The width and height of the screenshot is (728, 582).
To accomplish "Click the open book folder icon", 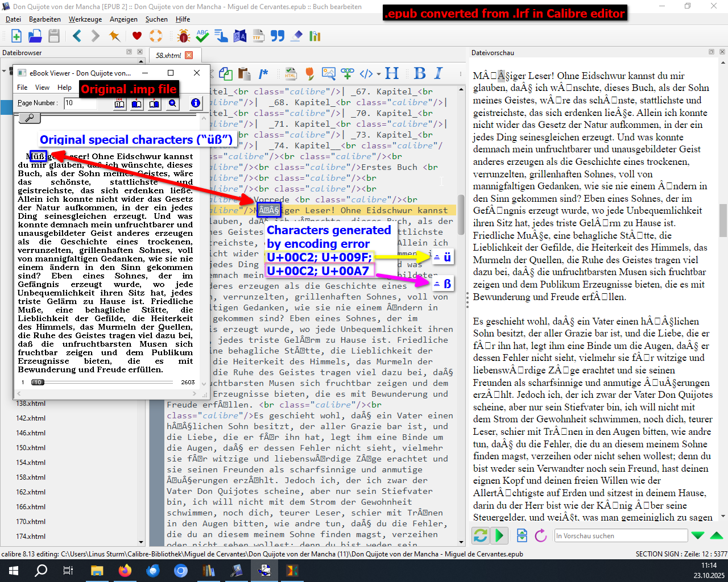I will (35, 36).
